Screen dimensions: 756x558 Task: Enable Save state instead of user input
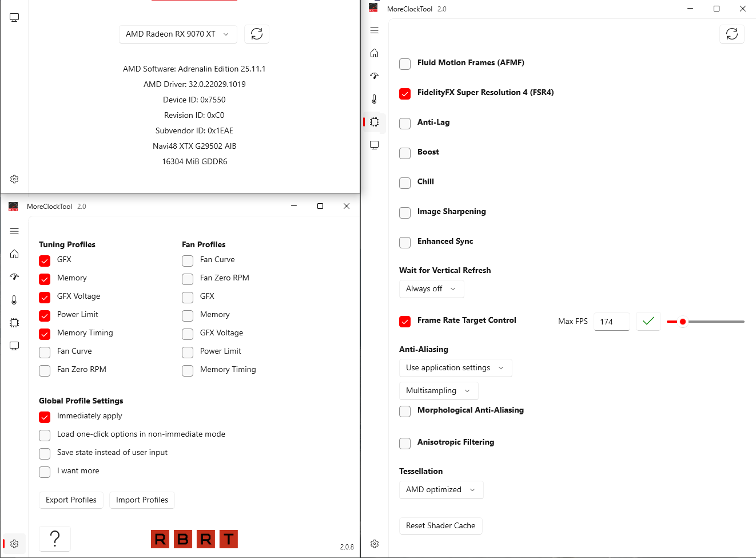(x=45, y=453)
